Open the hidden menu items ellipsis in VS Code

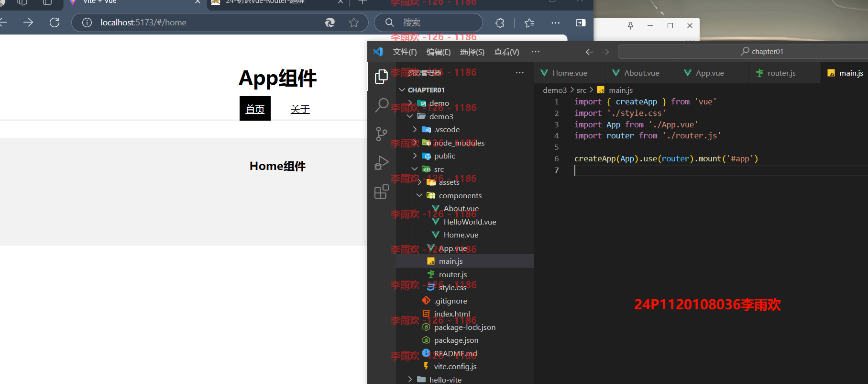[536, 52]
